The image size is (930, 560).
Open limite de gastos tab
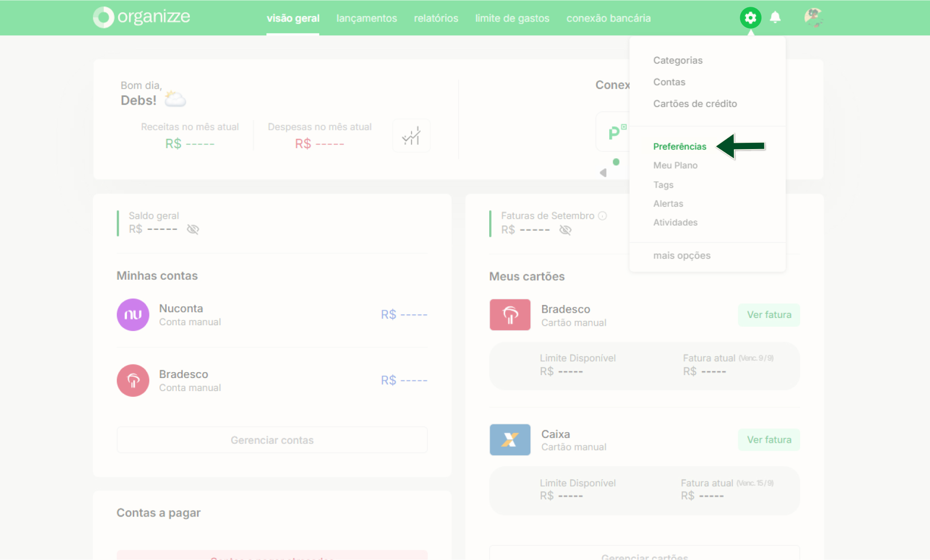[x=512, y=18]
